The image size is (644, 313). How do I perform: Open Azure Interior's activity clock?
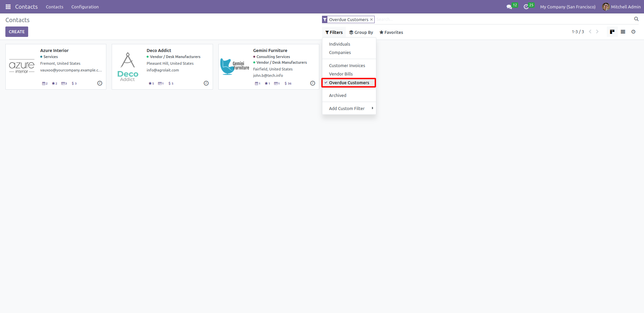pyautogui.click(x=100, y=83)
